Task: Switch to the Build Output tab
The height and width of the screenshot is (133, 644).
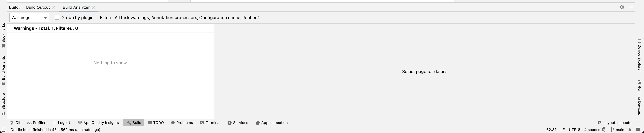Action: pyautogui.click(x=38, y=8)
